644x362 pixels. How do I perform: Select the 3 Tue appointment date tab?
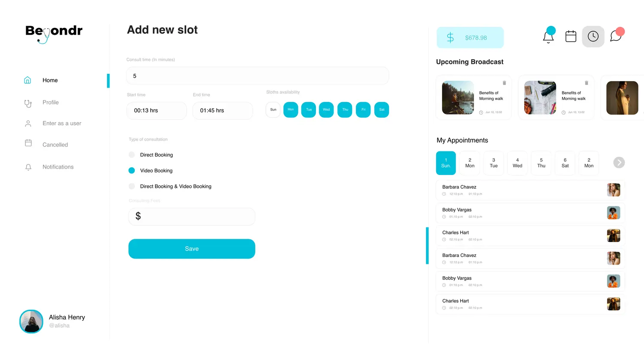click(494, 163)
